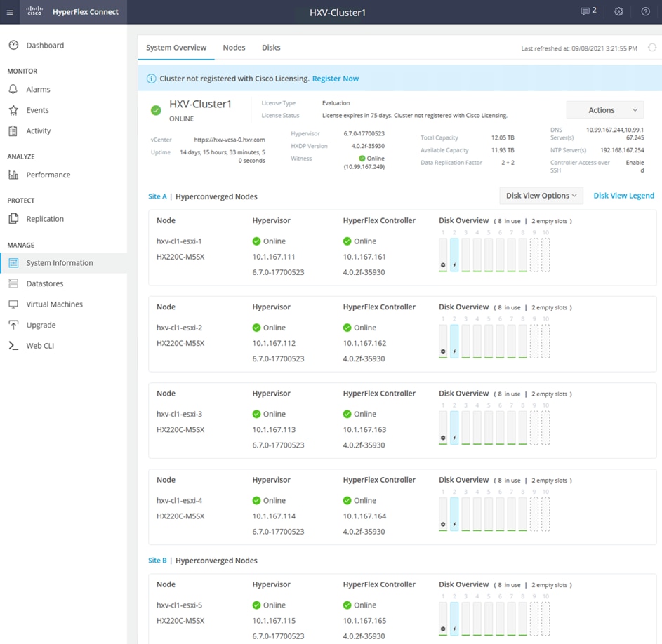662x644 pixels.
Task: Open Datastores from the sidebar
Action: pos(45,283)
